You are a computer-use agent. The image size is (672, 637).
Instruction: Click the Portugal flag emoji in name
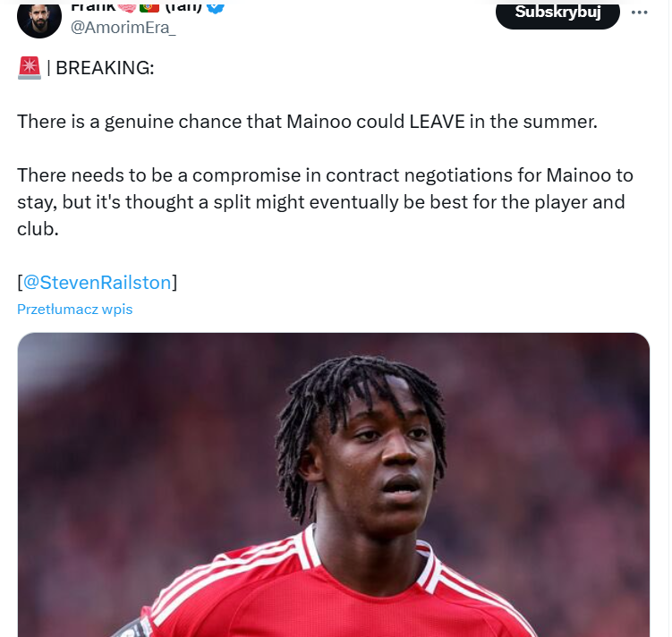(149, 7)
